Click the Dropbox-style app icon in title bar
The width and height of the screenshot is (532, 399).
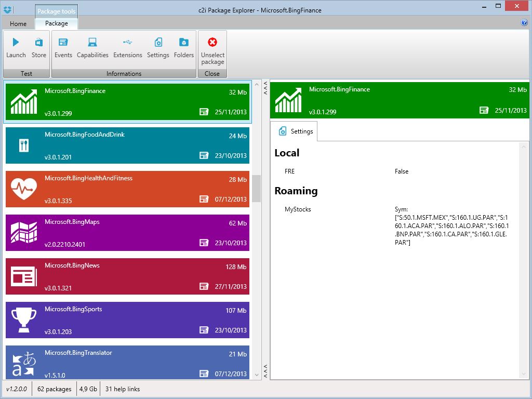tap(7, 10)
